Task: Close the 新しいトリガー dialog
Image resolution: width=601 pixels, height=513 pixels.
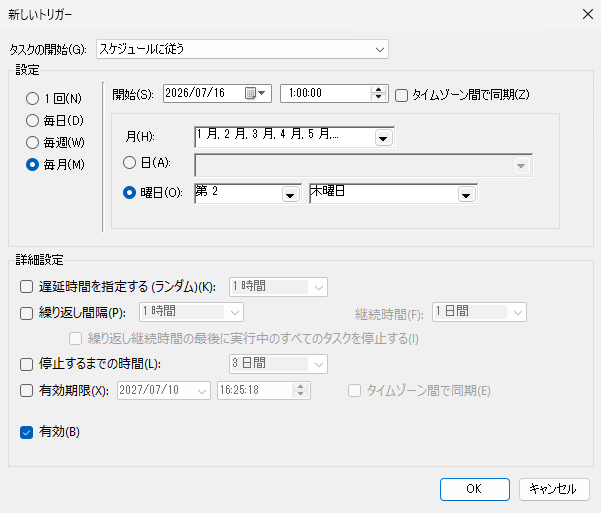Action: [588, 14]
